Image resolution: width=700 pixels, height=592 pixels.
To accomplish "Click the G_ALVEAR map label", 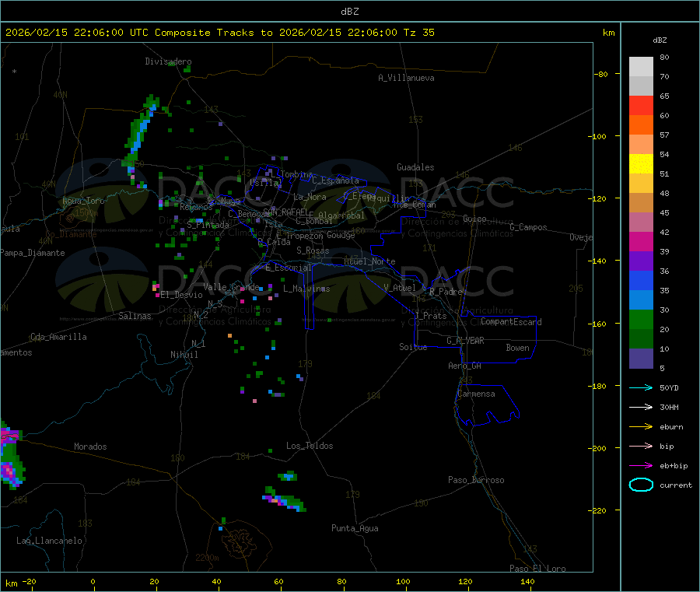I will point(465,341).
